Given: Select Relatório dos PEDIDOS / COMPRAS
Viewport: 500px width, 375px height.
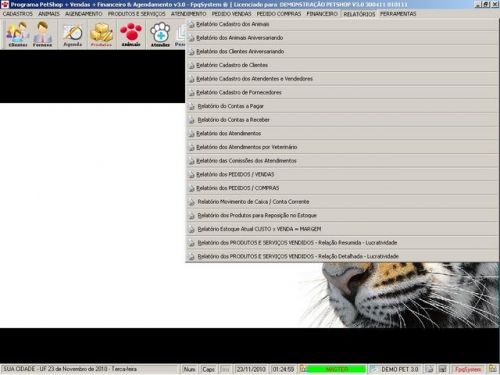Looking at the screenshot, I should (x=342, y=188).
